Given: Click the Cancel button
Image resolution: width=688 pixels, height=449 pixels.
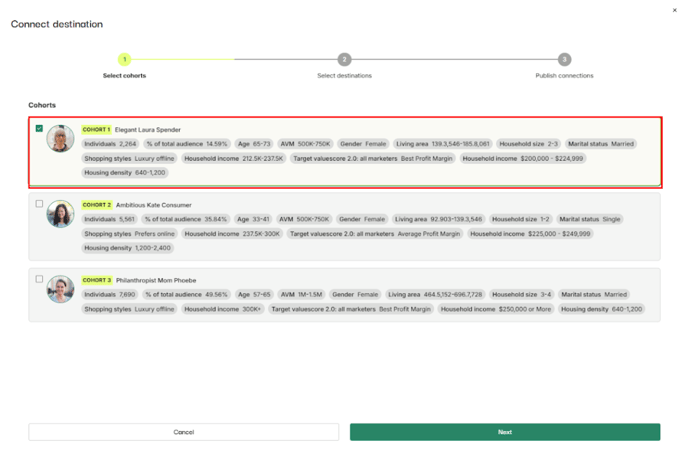Looking at the screenshot, I should pyautogui.click(x=184, y=432).
